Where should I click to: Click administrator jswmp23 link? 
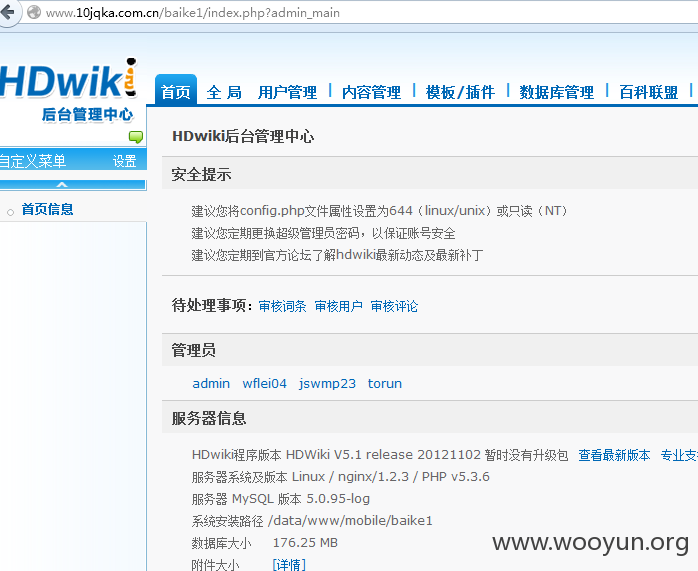pyautogui.click(x=327, y=384)
